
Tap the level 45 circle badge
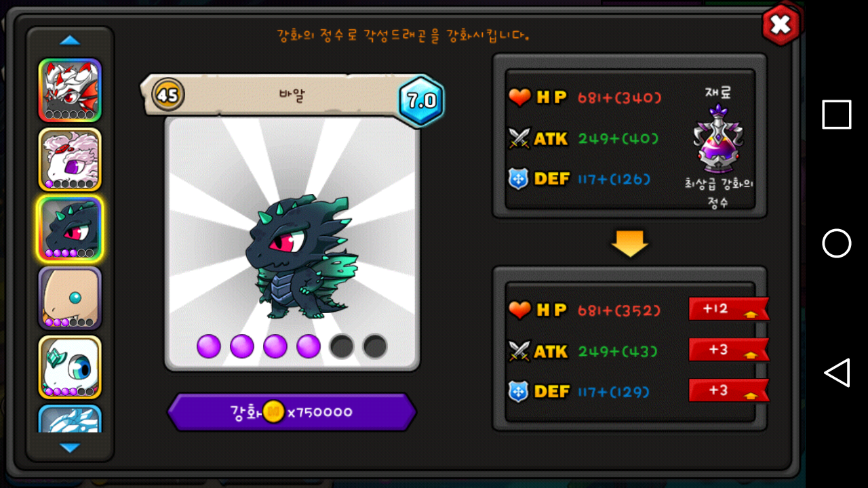pos(167,95)
